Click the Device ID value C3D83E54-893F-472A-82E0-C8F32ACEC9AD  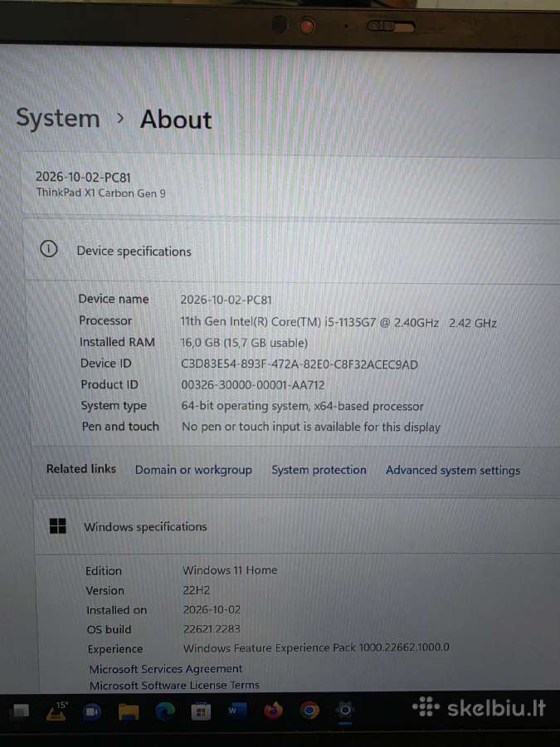(x=299, y=364)
